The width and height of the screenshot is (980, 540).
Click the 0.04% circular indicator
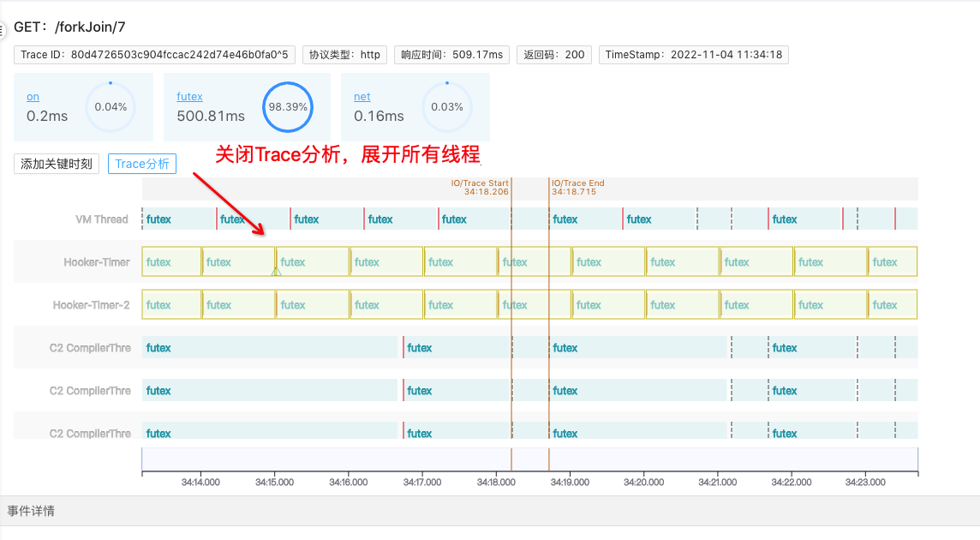click(111, 108)
